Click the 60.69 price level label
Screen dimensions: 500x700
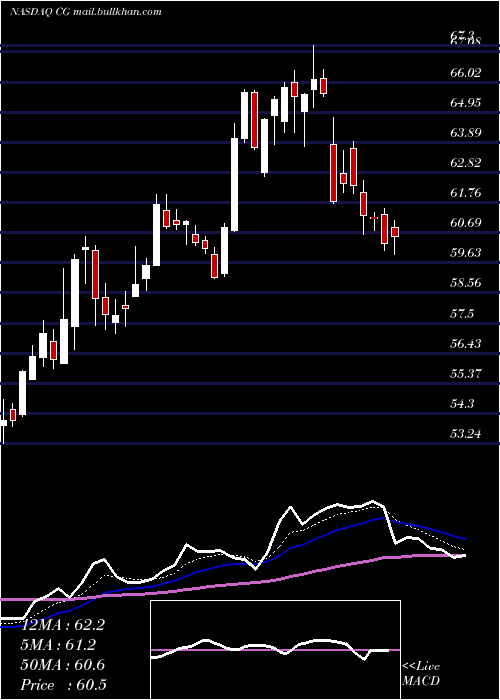click(466, 223)
